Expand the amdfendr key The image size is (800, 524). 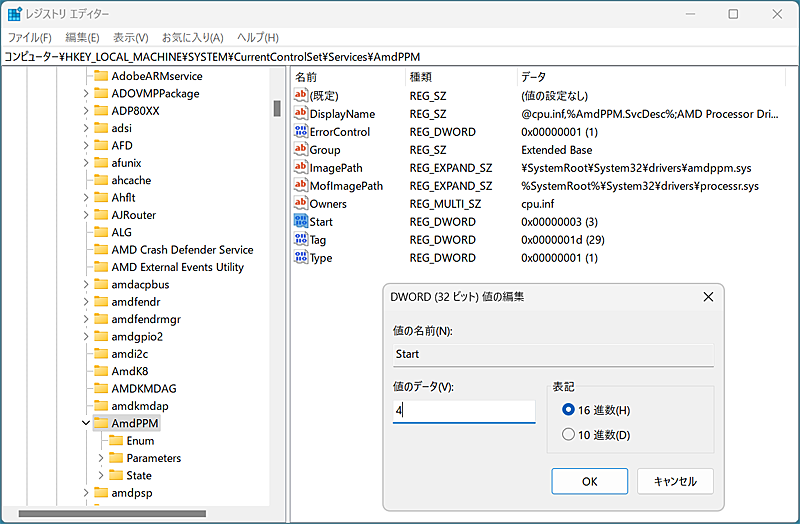coord(86,302)
